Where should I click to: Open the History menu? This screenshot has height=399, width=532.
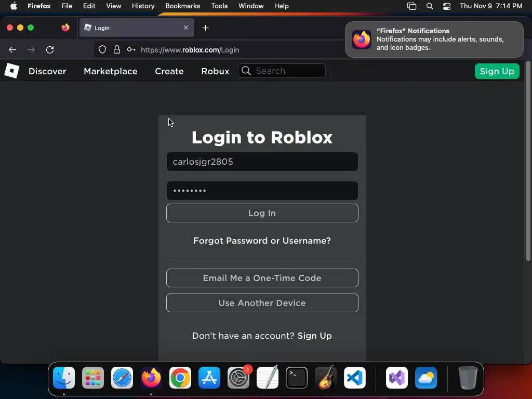click(x=143, y=6)
